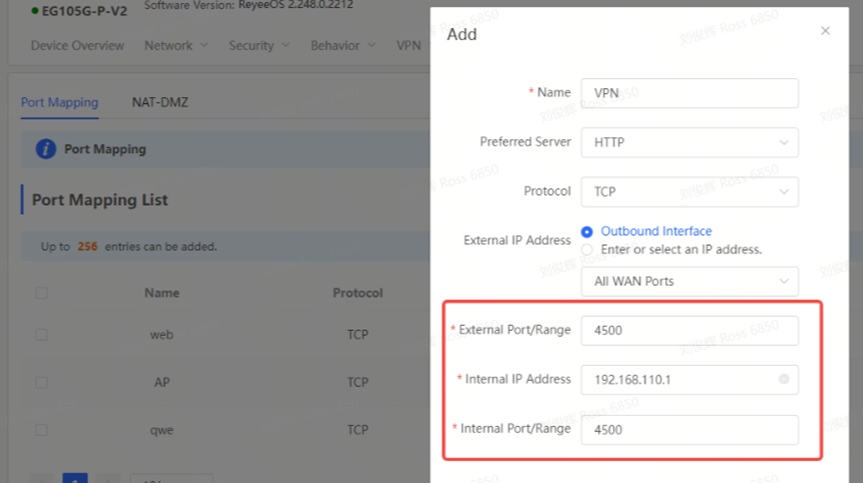
Task: Select 'Enter or select an IP address' radio
Action: click(x=587, y=249)
